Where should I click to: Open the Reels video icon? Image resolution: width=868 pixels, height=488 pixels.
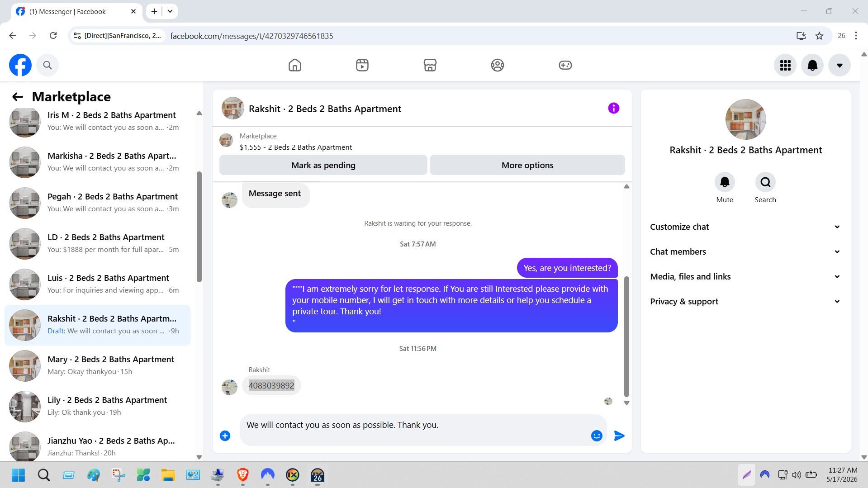(362, 65)
